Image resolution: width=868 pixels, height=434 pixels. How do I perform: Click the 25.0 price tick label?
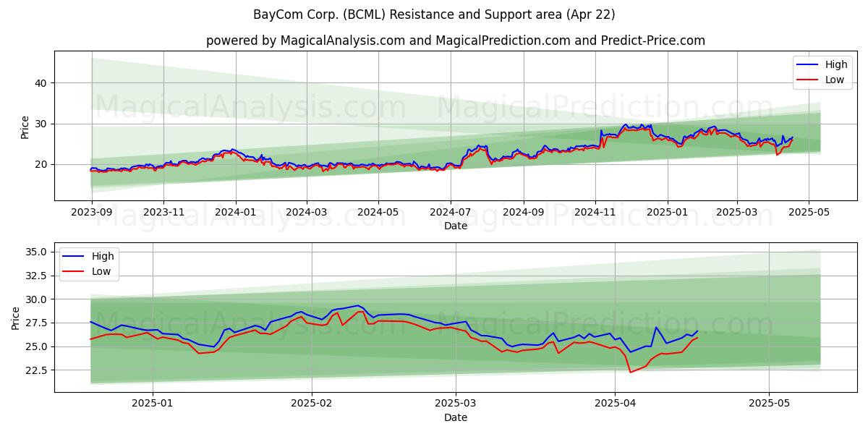(38, 346)
